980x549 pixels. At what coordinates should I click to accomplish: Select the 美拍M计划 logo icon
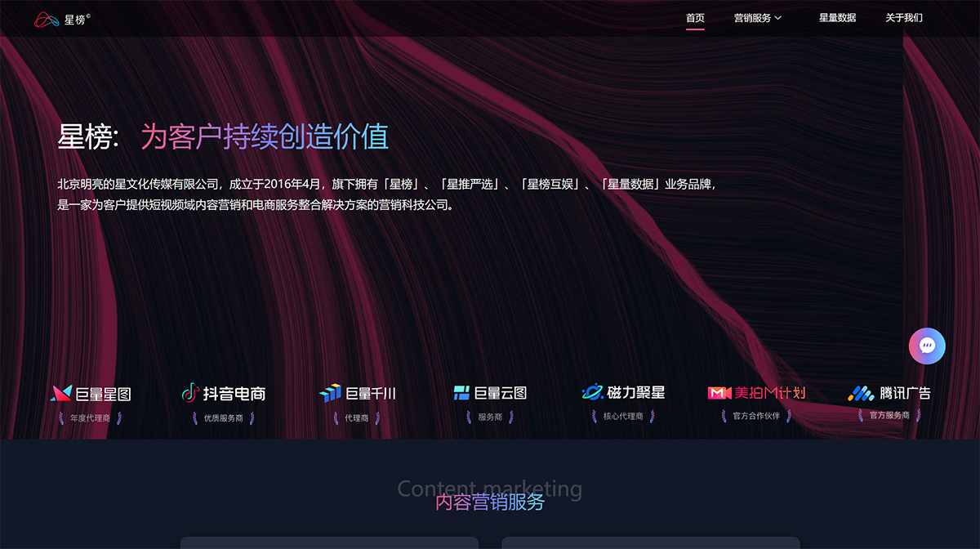(719, 393)
